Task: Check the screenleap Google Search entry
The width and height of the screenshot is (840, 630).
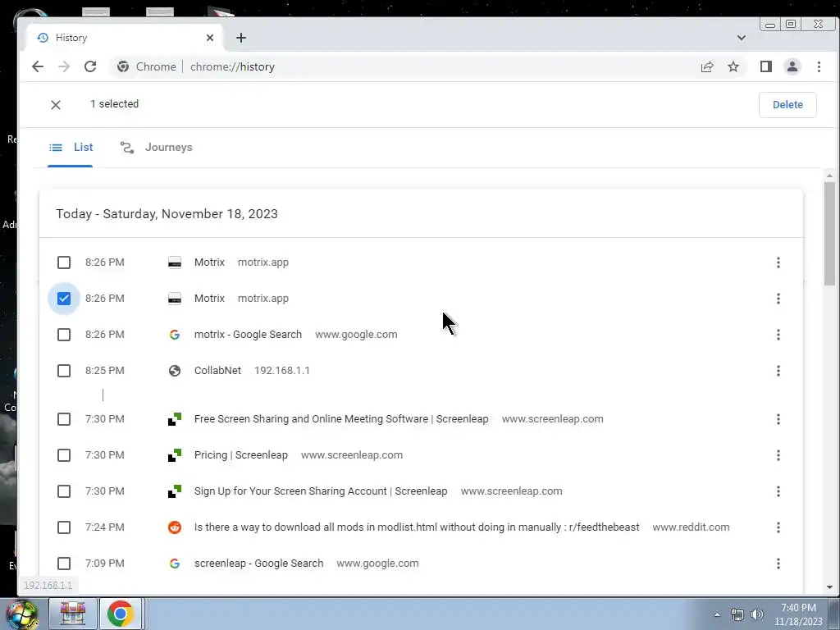Action: click(64, 564)
